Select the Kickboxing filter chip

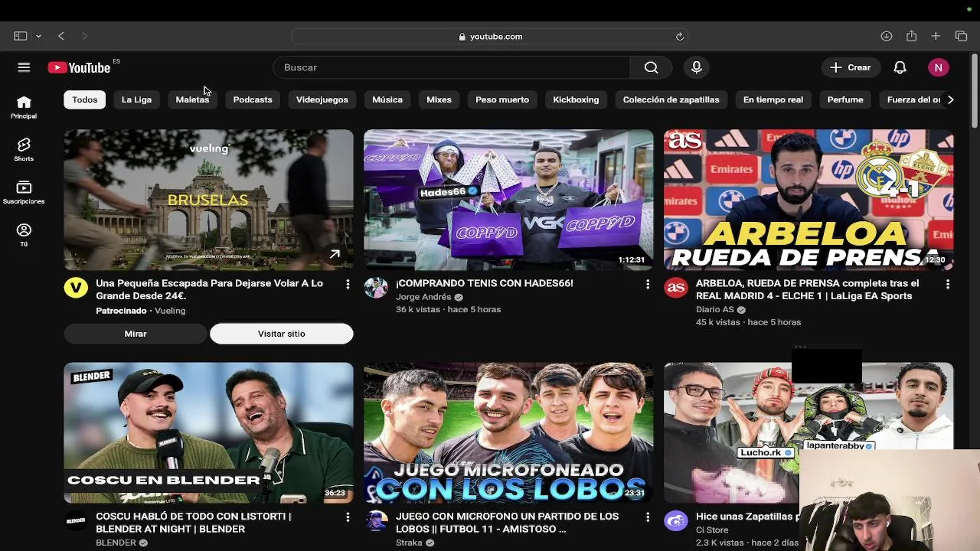[x=576, y=99]
